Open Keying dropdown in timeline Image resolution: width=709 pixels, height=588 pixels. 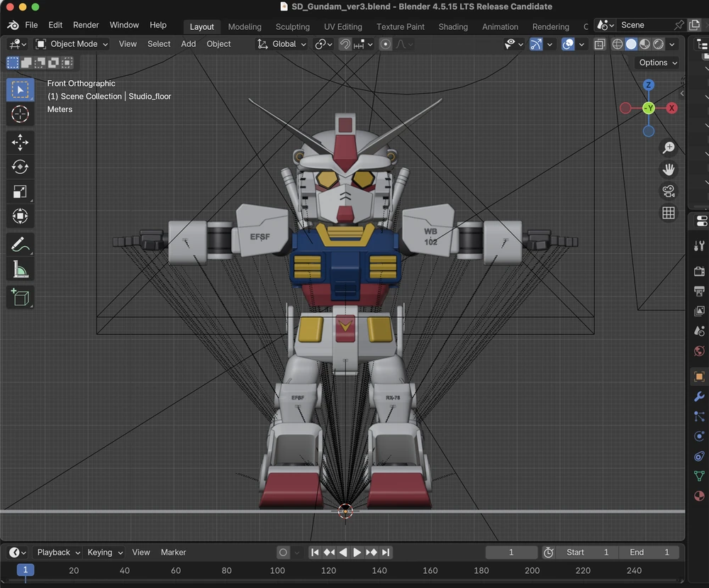point(104,553)
